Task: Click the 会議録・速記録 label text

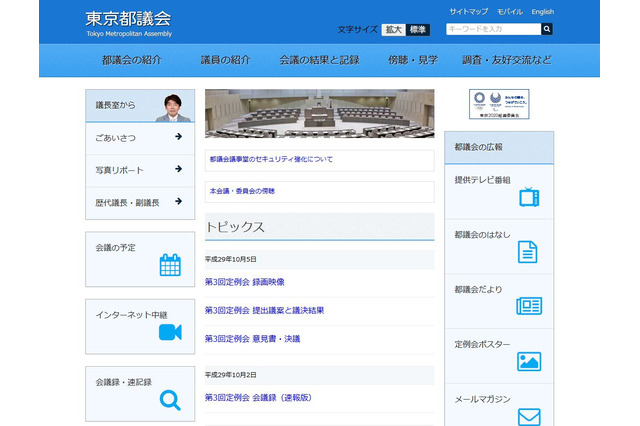Action: pos(124,382)
